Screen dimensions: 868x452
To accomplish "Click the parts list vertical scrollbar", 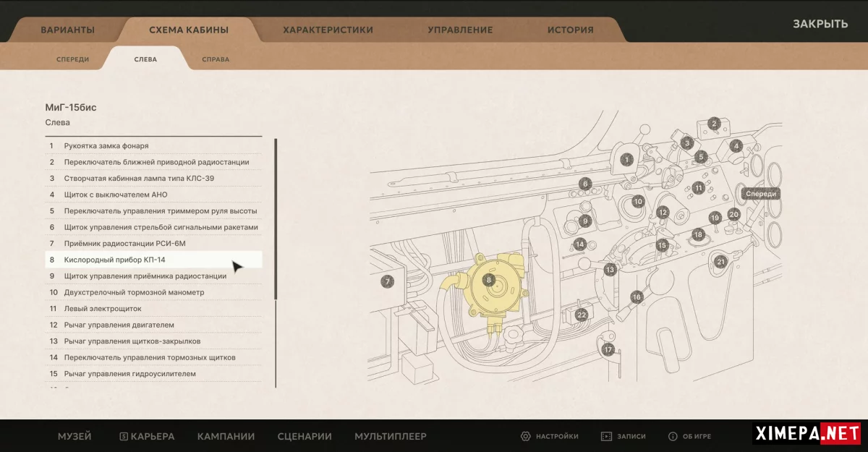I will pyautogui.click(x=276, y=219).
